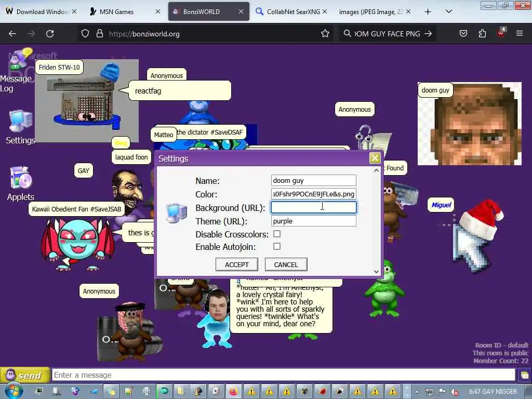Click the yellow icon beside the message box
The image size is (532, 399).
(x=525, y=375)
